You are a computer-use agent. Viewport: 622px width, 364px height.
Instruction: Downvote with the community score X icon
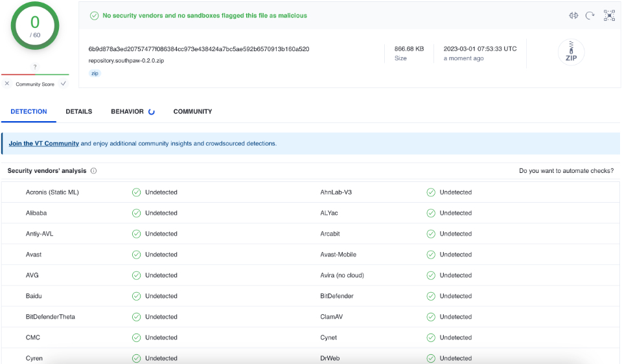pos(6,84)
